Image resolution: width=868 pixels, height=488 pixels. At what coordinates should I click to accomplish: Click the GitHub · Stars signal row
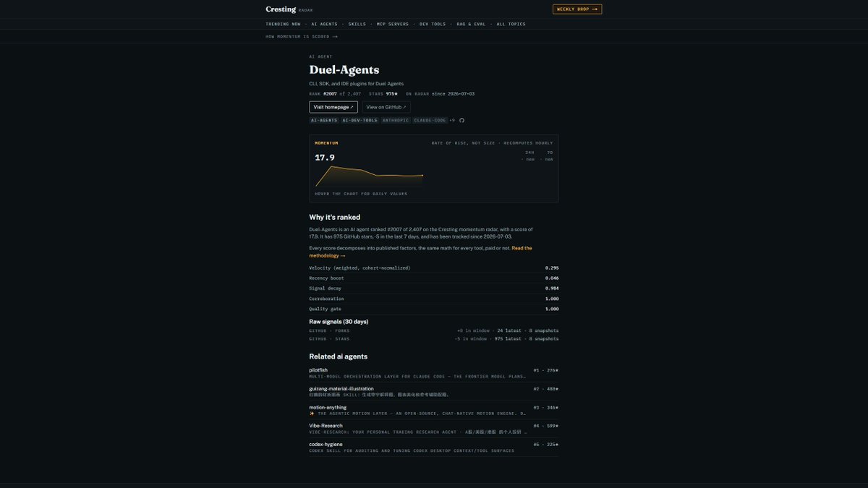pos(434,338)
